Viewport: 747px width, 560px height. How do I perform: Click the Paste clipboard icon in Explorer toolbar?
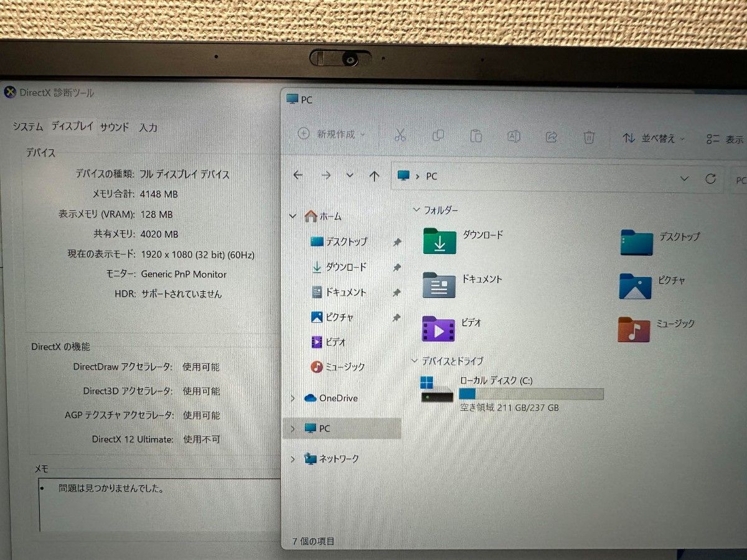(476, 136)
